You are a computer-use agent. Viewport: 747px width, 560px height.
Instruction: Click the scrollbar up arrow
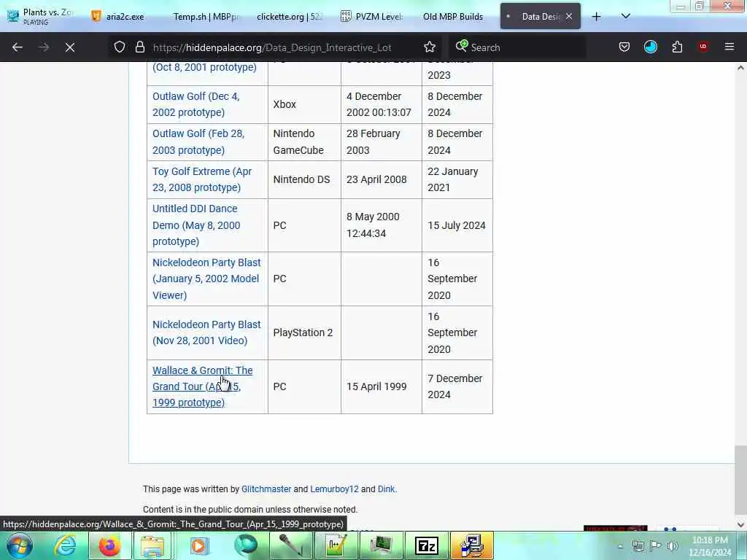(740, 68)
